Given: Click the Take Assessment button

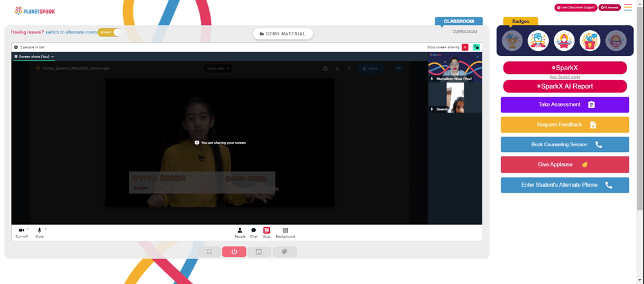Looking at the screenshot, I should pyautogui.click(x=565, y=104).
